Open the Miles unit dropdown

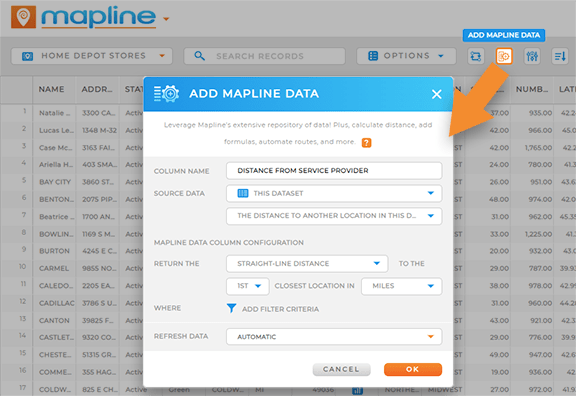point(402,286)
